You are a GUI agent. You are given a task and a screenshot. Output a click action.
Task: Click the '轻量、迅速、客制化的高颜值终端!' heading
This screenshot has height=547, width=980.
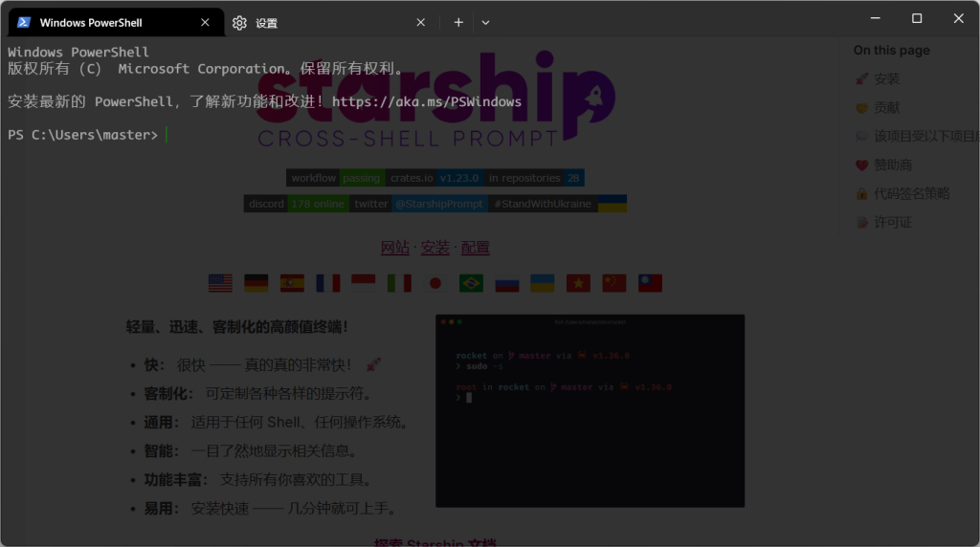237,327
